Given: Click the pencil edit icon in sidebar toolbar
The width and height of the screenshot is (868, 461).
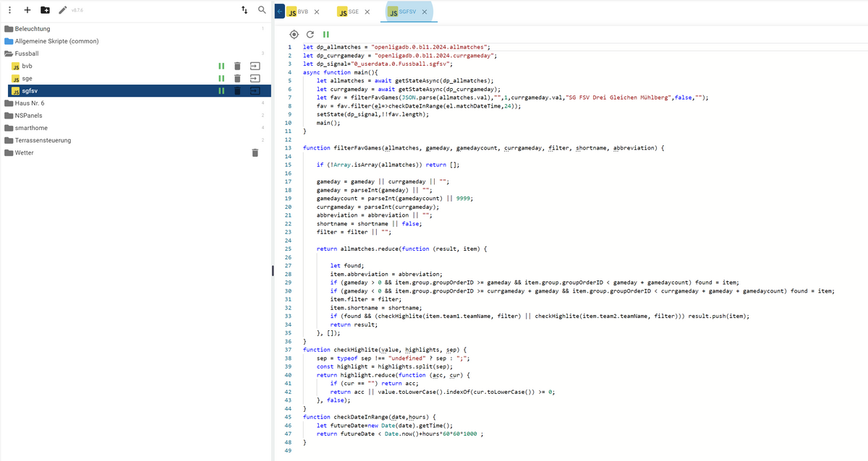Looking at the screenshot, I should pos(63,10).
